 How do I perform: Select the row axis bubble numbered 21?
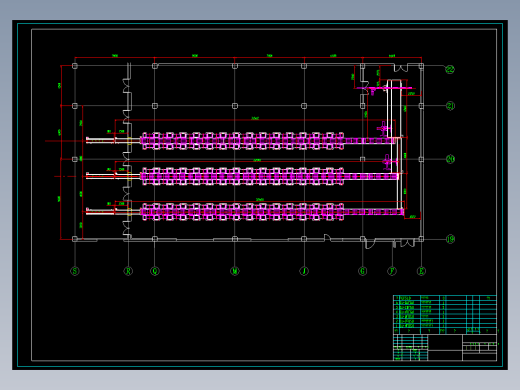[x=450, y=106]
